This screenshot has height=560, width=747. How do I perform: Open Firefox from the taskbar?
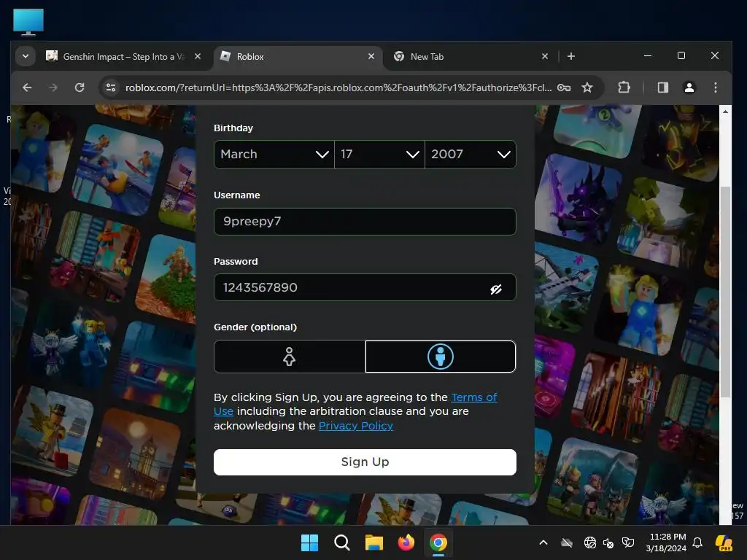pos(406,542)
